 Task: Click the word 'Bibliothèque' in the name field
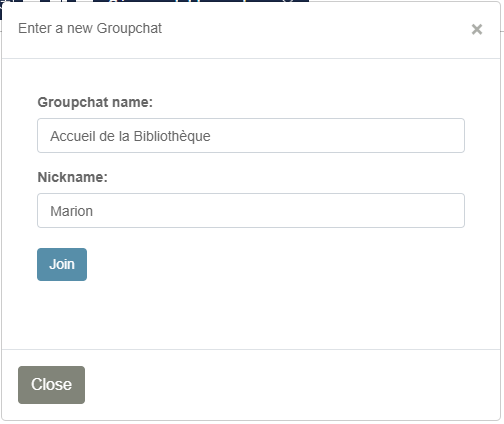coord(172,136)
